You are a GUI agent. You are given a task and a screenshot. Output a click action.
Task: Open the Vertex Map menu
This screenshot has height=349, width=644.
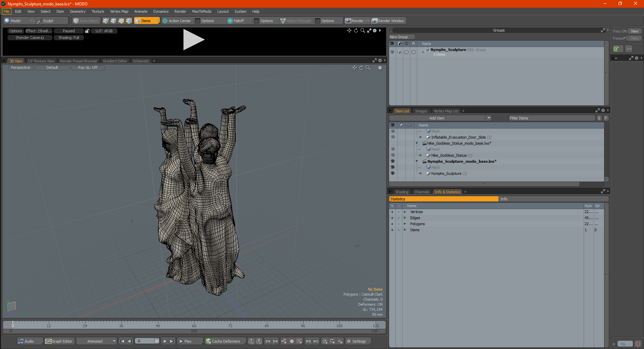pos(119,11)
